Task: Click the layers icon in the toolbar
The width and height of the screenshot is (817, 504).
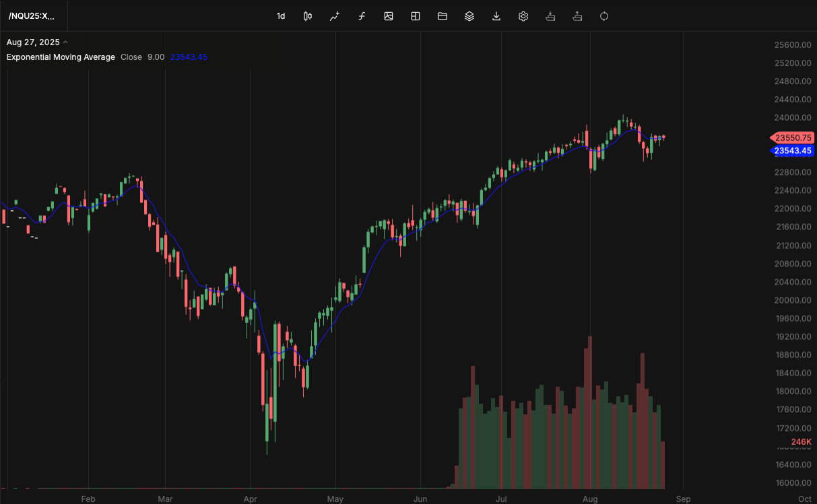Action: [469, 16]
